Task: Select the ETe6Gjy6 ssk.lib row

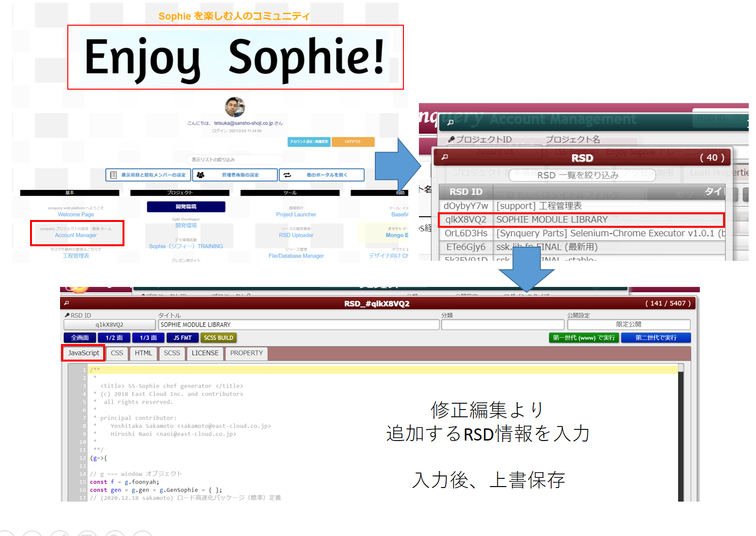Action: click(x=582, y=247)
